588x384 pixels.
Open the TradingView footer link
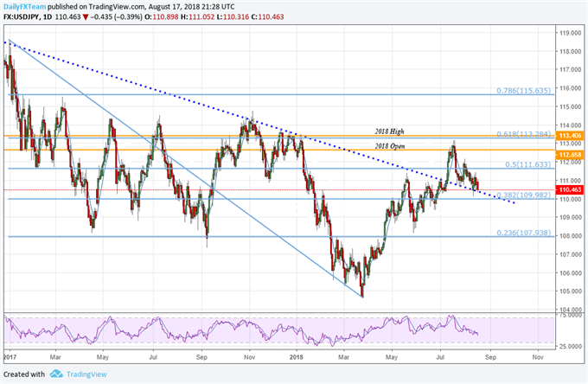(x=86, y=374)
